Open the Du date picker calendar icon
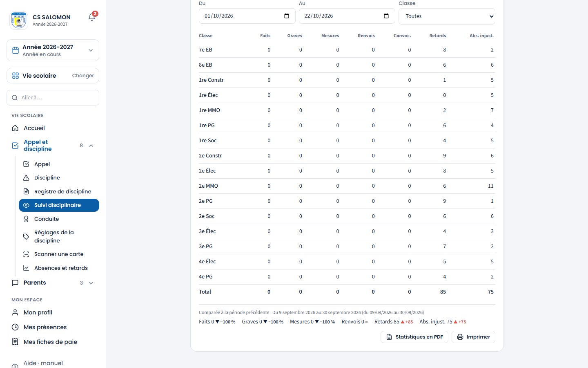The height and width of the screenshot is (368, 588). coord(287,16)
